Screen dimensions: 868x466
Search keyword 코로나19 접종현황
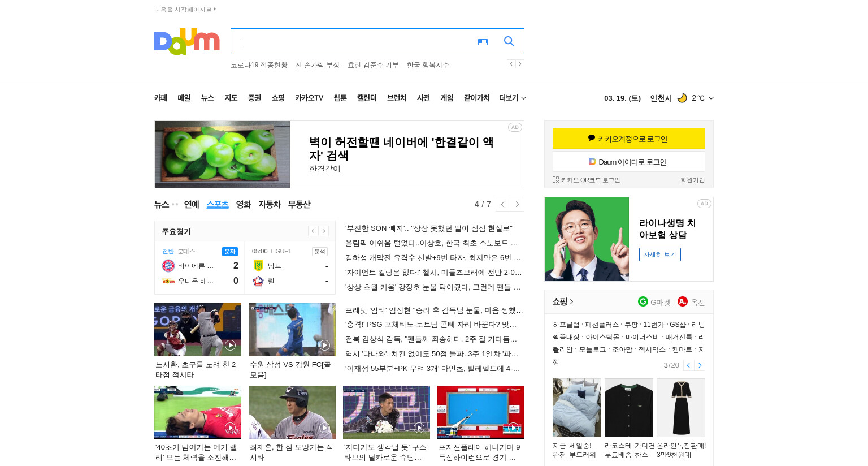[259, 65]
